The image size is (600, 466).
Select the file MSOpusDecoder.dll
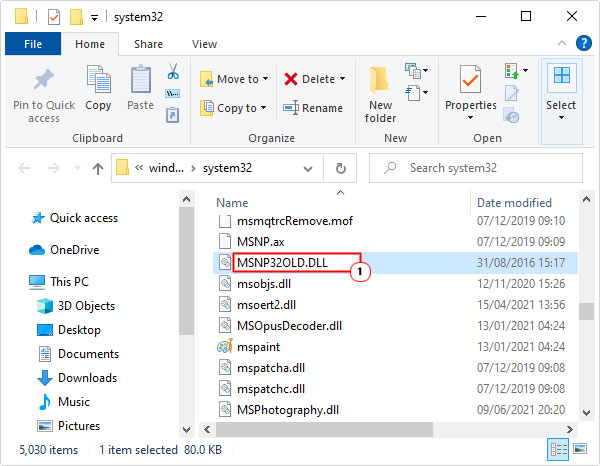click(289, 326)
